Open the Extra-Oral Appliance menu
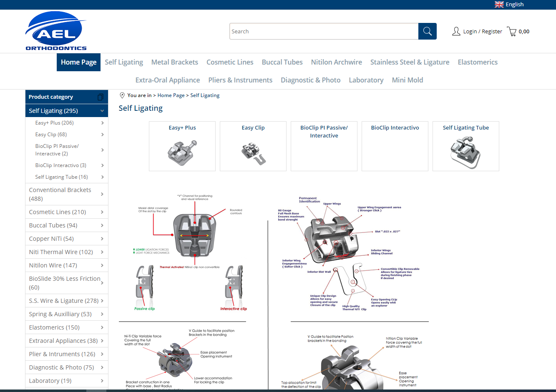Screen dimensions: 556x392 168,80
